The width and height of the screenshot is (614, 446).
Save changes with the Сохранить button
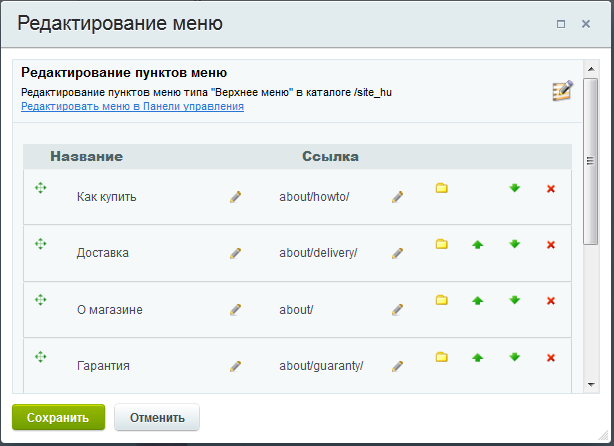click(x=58, y=417)
